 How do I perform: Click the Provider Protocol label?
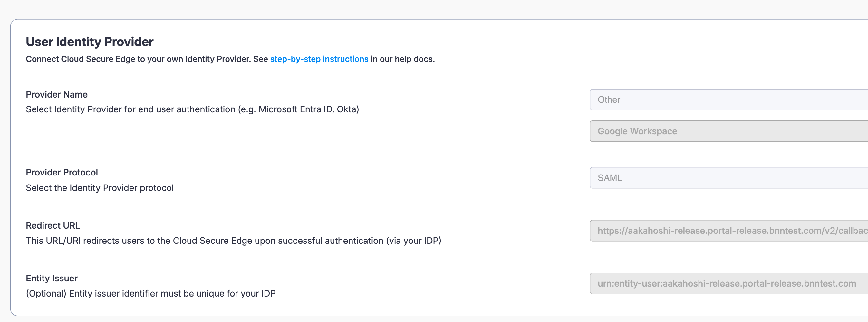pos(62,173)
